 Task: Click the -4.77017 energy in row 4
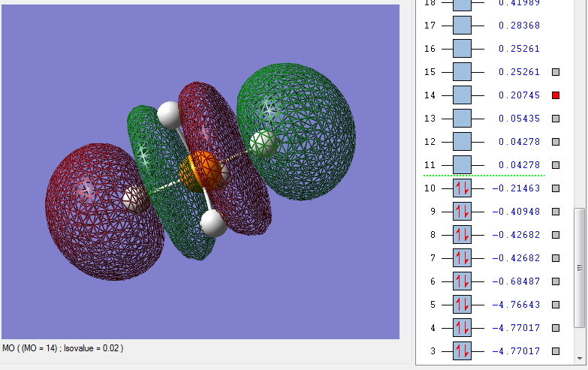coord(516,328)
